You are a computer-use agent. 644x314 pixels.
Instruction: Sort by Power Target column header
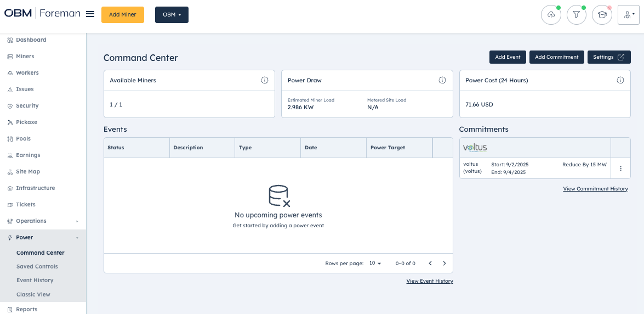tap(399, 148)
